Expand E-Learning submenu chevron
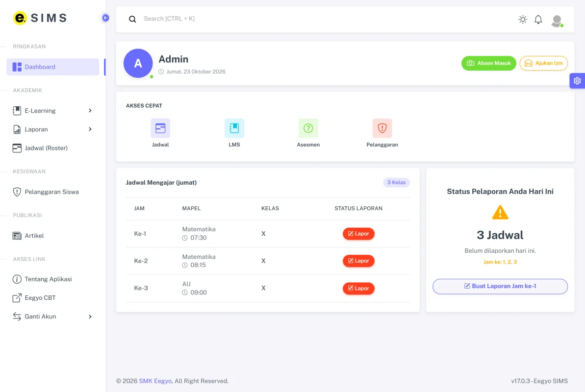The width and height of the screenshot is (585, 392). [x=90, y=110]
